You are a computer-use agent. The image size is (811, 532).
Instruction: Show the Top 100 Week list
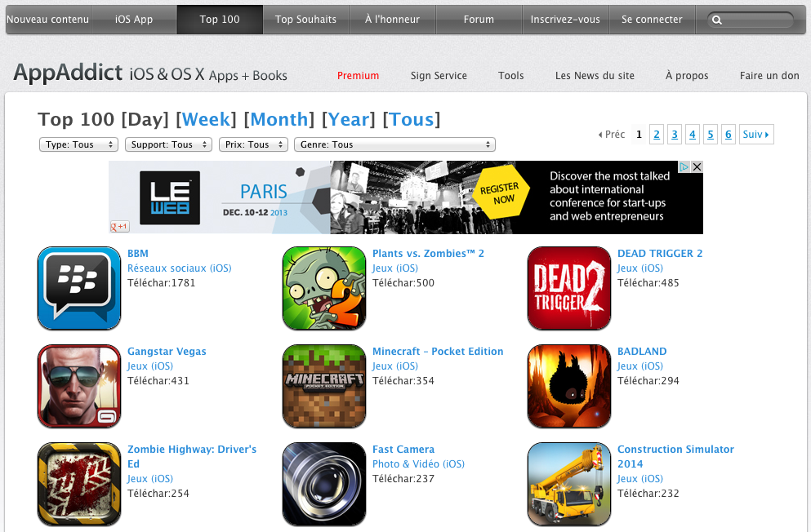(206, 119)
